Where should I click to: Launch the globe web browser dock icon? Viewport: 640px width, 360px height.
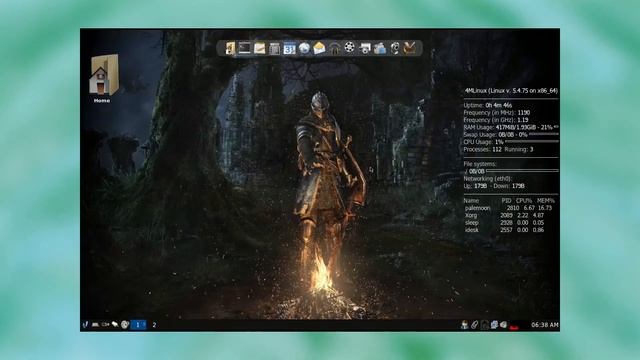pyautogui.click(x=304, y=48)
